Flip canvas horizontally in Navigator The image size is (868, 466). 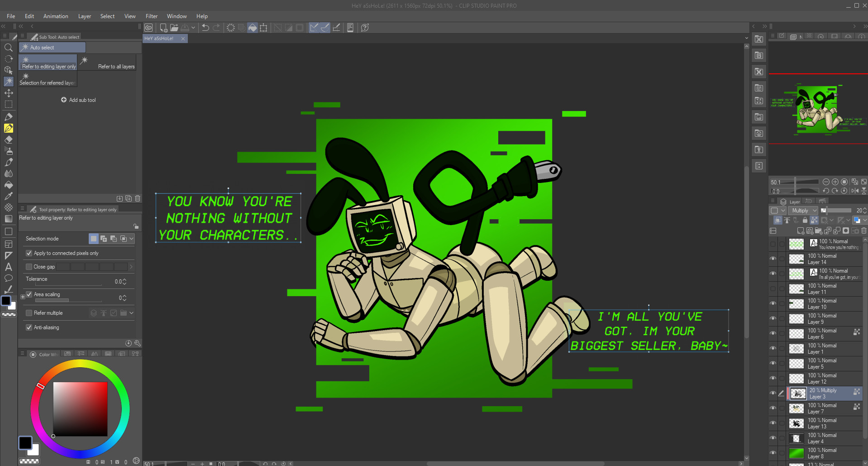click(x=855, y=191)
